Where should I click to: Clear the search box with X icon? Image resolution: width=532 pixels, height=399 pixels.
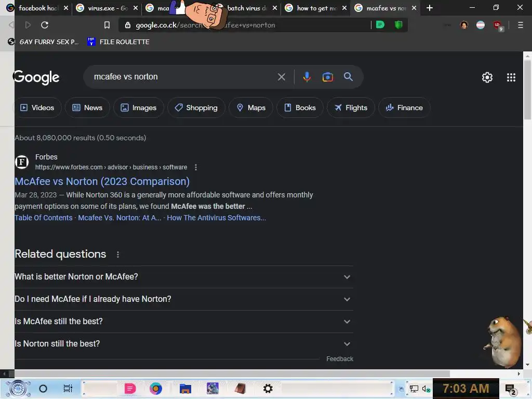click(281, 77)
